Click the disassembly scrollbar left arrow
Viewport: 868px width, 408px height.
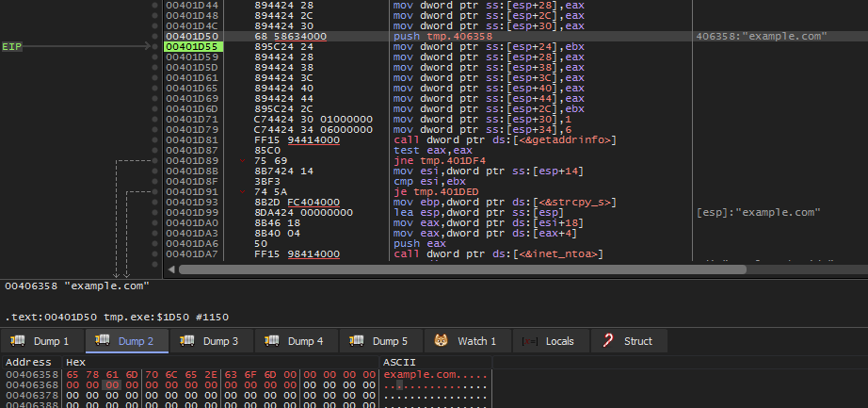click(171, 269)
